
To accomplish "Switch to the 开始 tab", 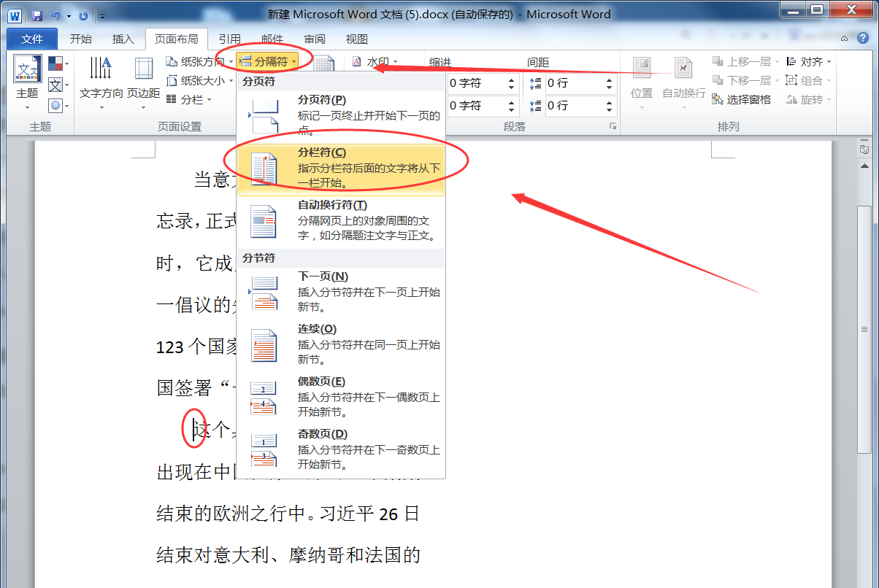I will tap(80, 39).
